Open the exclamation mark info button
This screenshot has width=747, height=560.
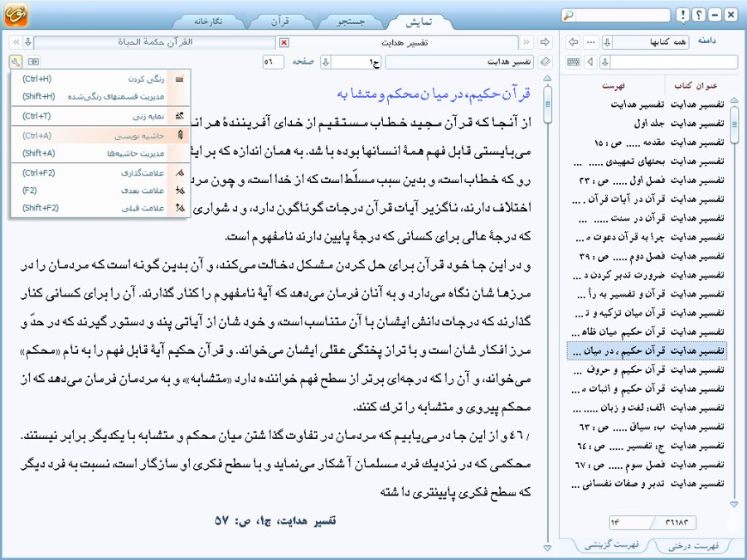[682, 15]
